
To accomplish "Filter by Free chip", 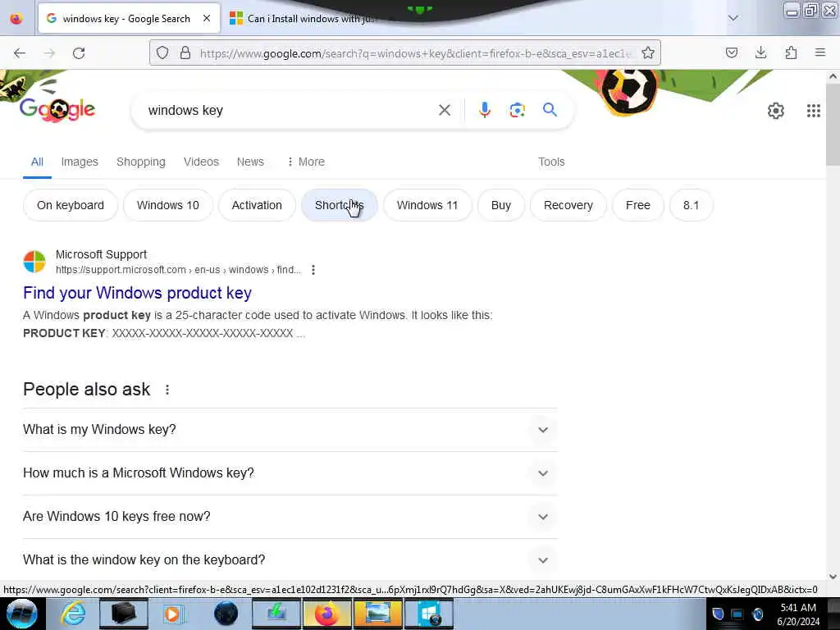I will 637,205.
